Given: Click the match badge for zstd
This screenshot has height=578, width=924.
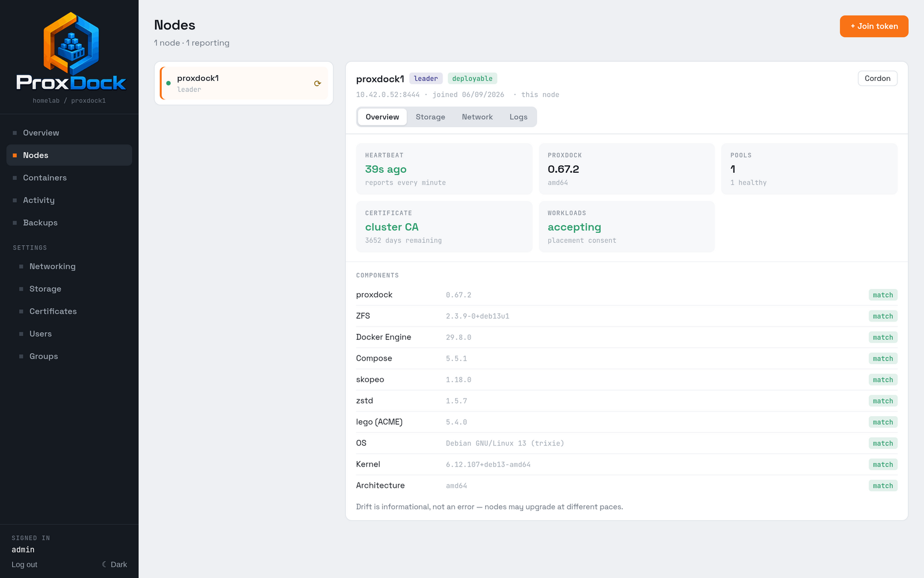Looking at the screenshot, I should tap(883, 401).
